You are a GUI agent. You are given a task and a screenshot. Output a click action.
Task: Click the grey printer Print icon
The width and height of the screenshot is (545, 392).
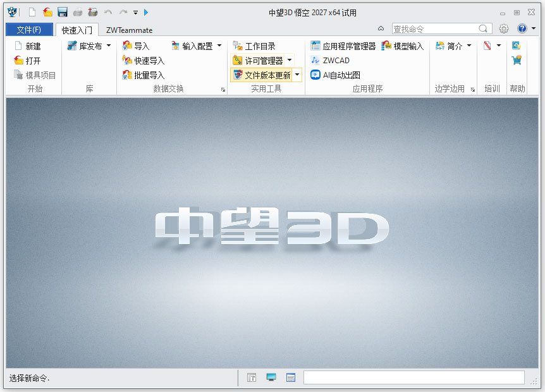[x=78, y=13]
